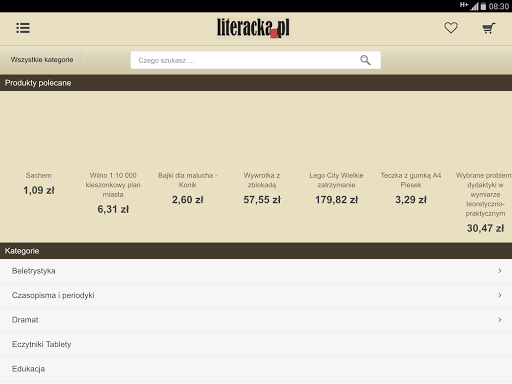
Task: Open the hamburger list menu icon
Action: 23,28
